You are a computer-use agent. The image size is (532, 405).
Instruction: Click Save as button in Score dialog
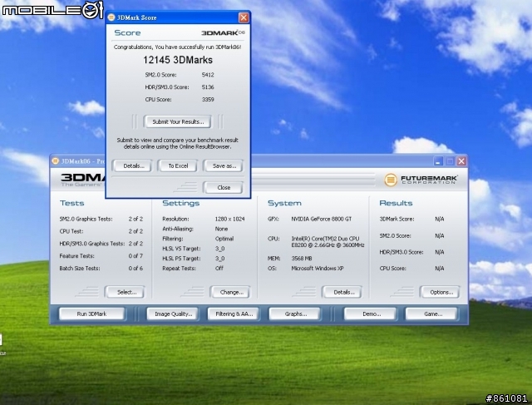click(x=224, y=166)
